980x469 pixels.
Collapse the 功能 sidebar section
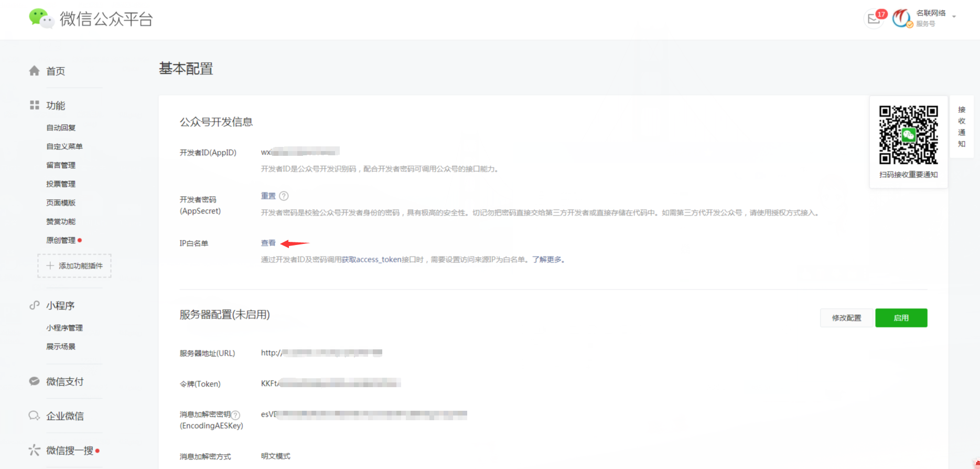coord(55,105)
